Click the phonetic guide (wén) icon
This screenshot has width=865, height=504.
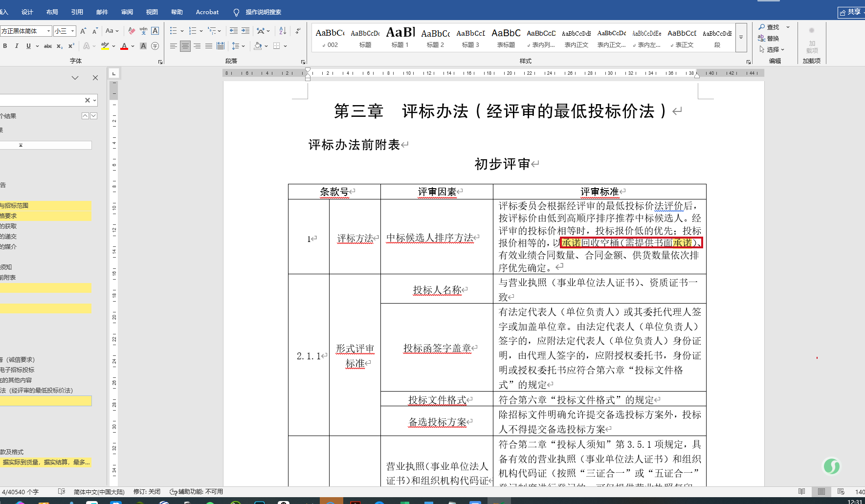pos(143,31)
